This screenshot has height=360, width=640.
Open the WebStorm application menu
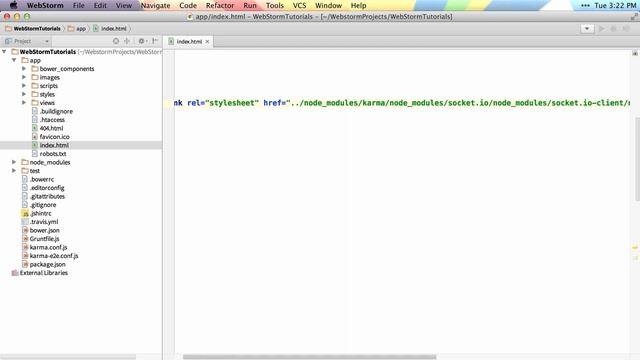click(45, 5)
